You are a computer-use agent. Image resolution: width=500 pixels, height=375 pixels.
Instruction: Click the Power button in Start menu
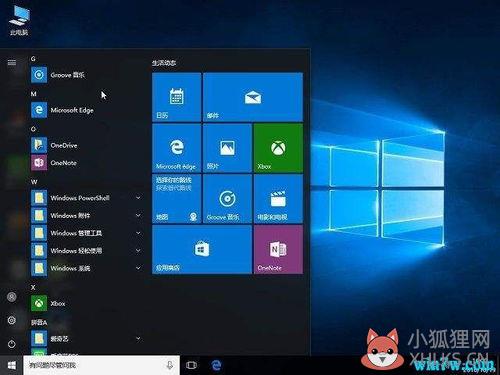coord(12,344)
